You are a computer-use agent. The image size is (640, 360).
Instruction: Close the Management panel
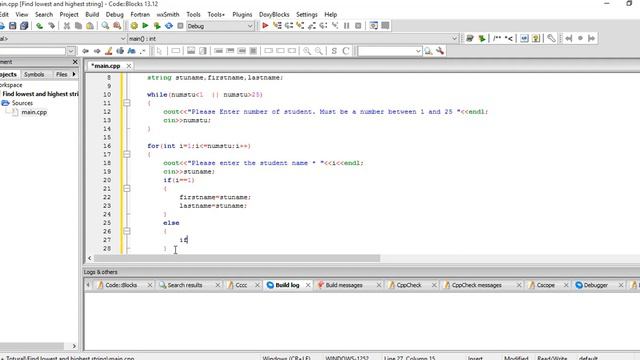pyautogui.click(x=75, y=62)
